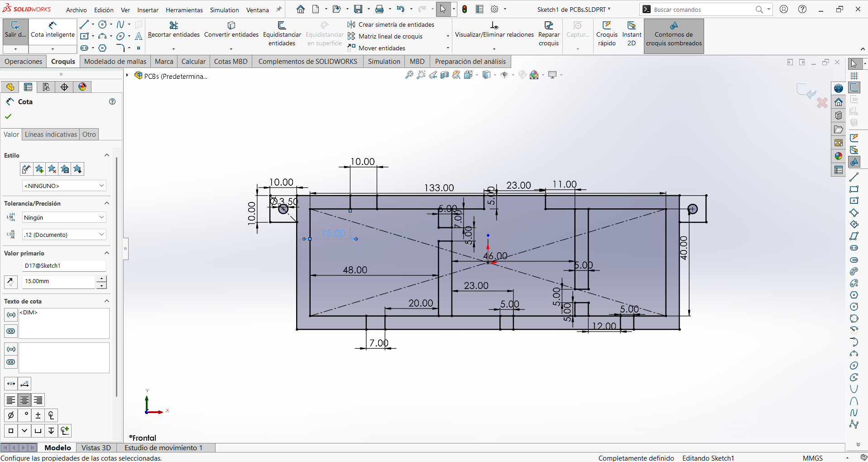This screenshot has height=462, width=868.
Task: Click Matriz lineal de croquis
Action: pos(385,36)
